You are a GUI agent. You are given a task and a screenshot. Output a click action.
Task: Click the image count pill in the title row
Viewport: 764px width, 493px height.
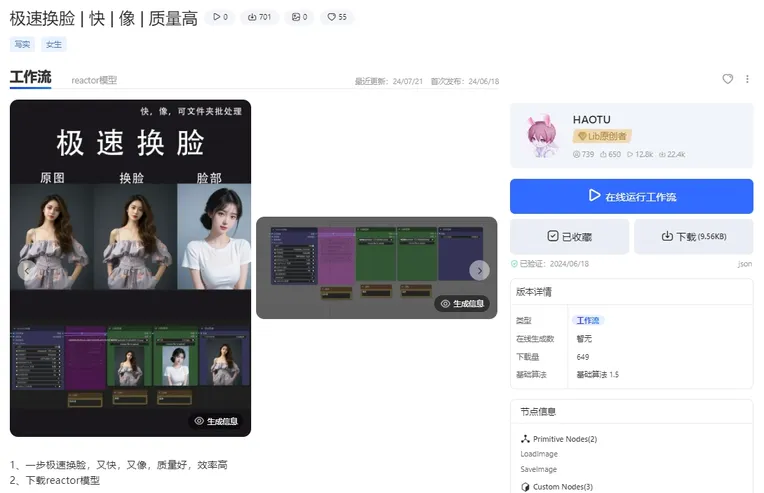298,17
